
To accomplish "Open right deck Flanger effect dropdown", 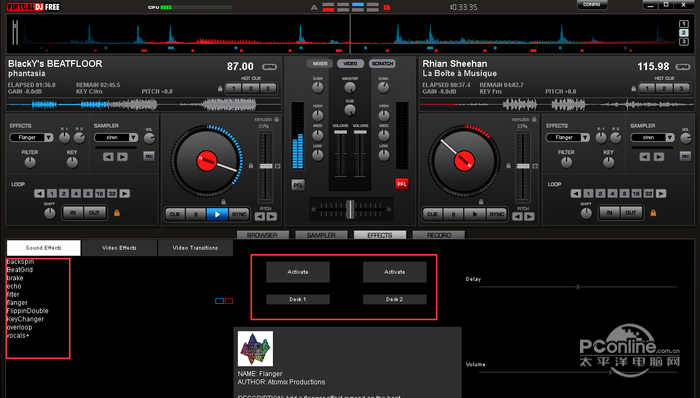I will click(x=585, y=137).
